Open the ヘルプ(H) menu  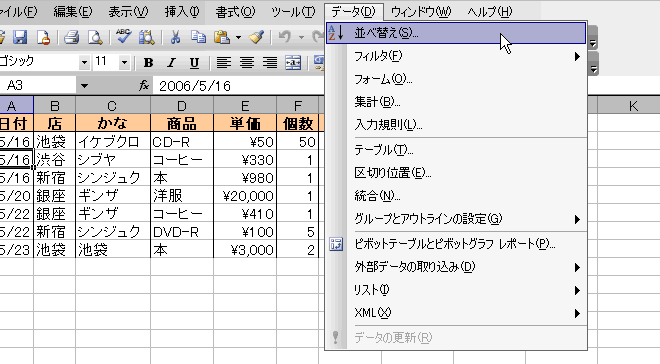pyautogui.click(x=490, y=12)
